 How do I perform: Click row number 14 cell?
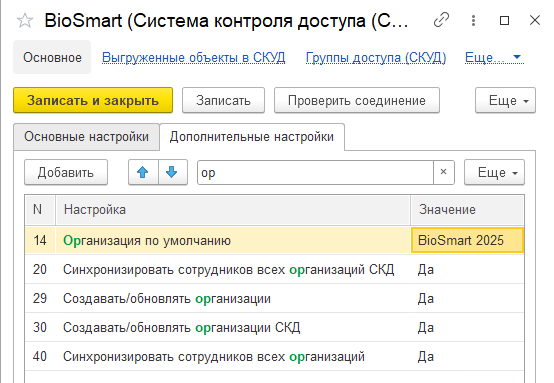tap(40, 240)
